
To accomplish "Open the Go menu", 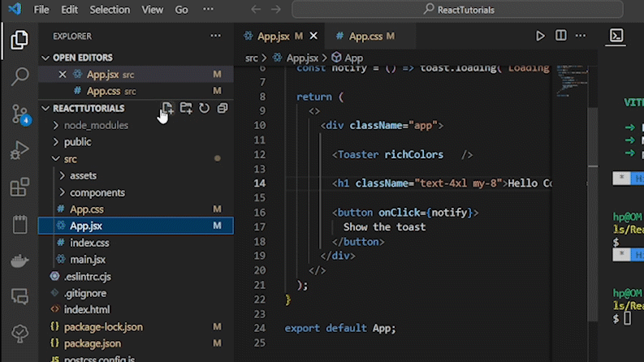I will click(x=181, y=10).
